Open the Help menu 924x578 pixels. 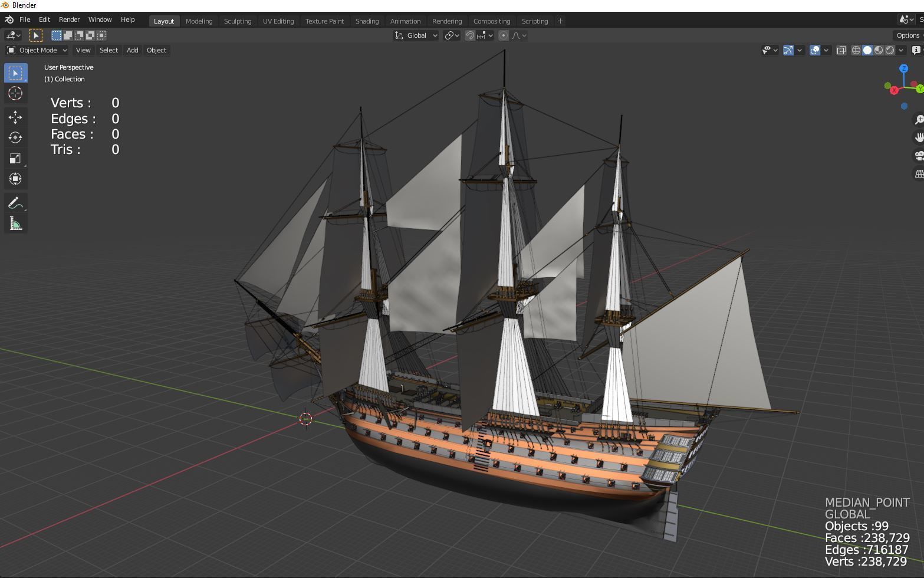(x=127, y=19)
